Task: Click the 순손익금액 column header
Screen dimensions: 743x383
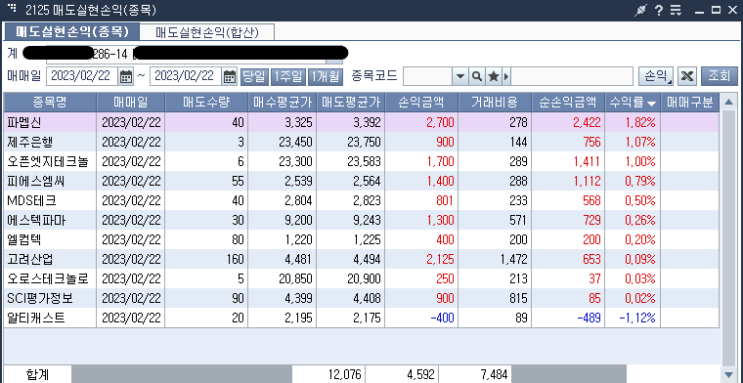Action: click(568, 102)
